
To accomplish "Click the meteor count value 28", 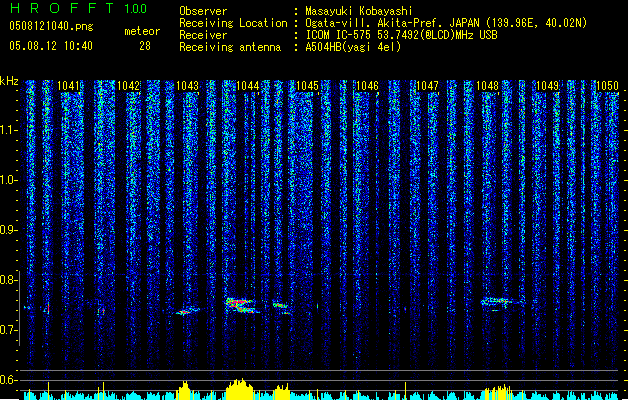I will [x=145, y=46].
